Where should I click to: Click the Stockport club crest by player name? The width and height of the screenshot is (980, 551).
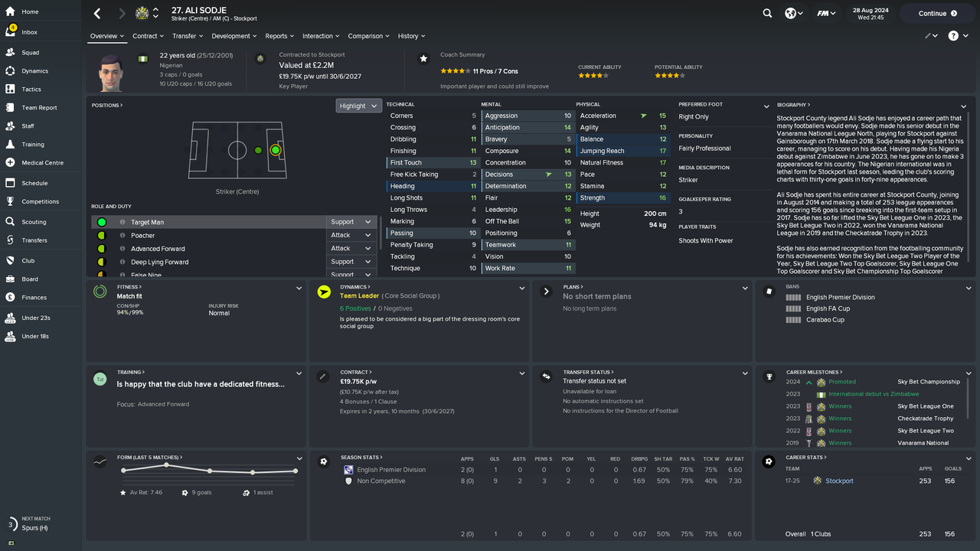tap(142, 11)
